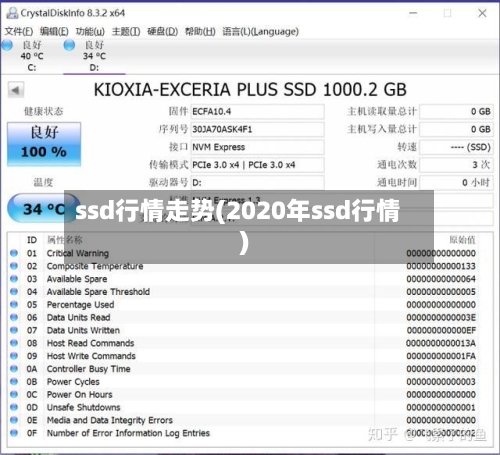Click raw value 0000000000133 of Composite Temperature
Viewport: 500px width, 455px height.
(441, 266)
